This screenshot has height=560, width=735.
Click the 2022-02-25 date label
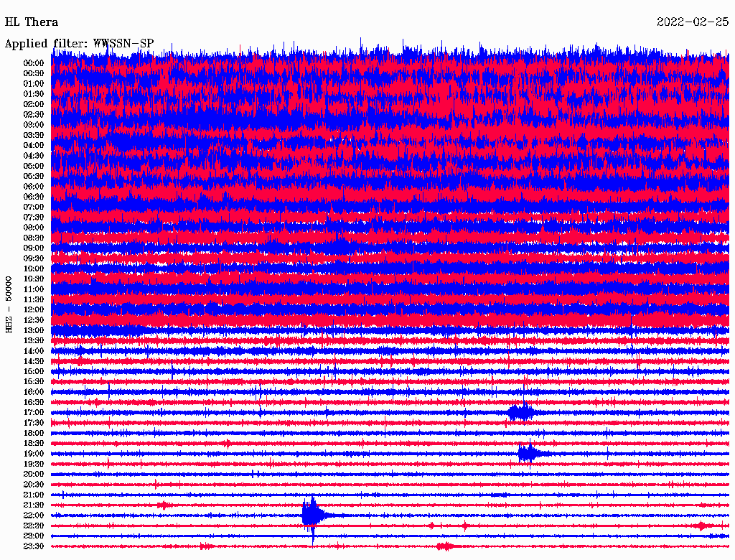click(x=693, y=22)
